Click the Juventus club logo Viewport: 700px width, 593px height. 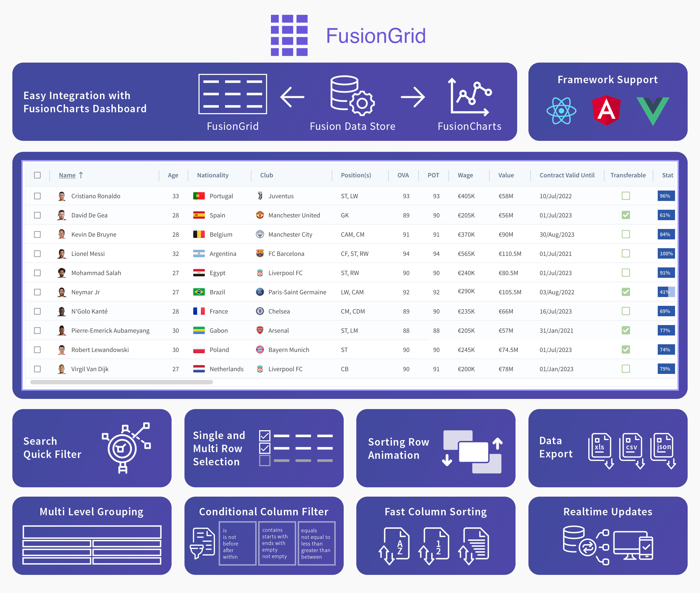(x=260, y=196)
